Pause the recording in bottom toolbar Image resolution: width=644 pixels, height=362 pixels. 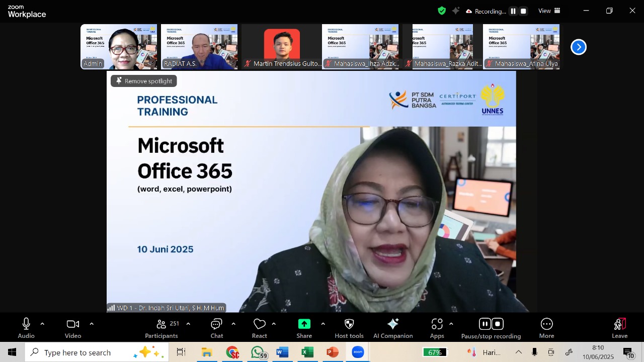click(485, 324)
